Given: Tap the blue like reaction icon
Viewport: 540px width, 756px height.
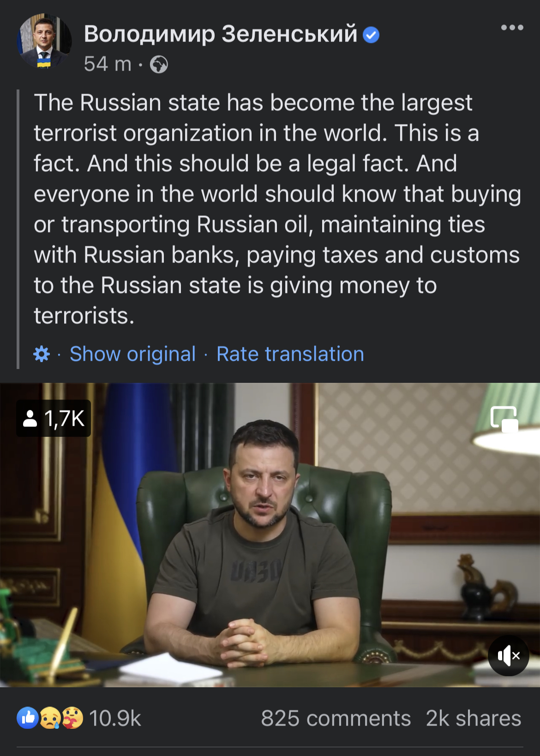Looking at the screenshot, I should point(28,718).
